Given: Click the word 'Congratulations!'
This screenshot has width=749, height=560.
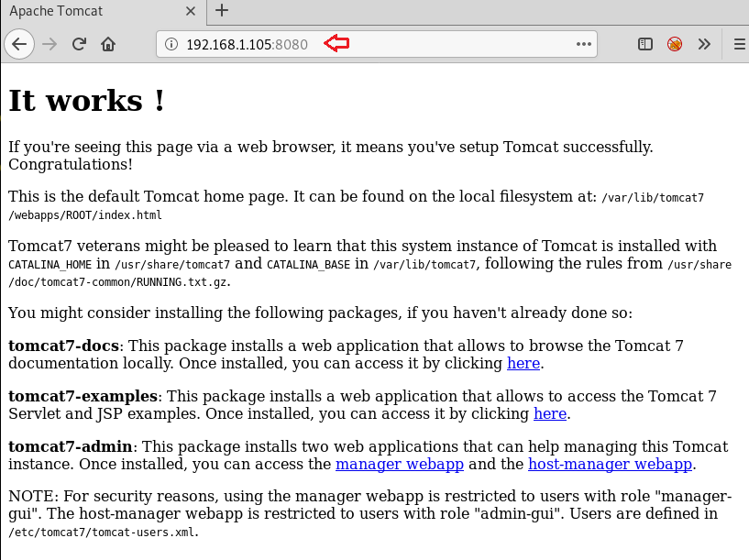Looking at the screenshot, I should 71,165.
